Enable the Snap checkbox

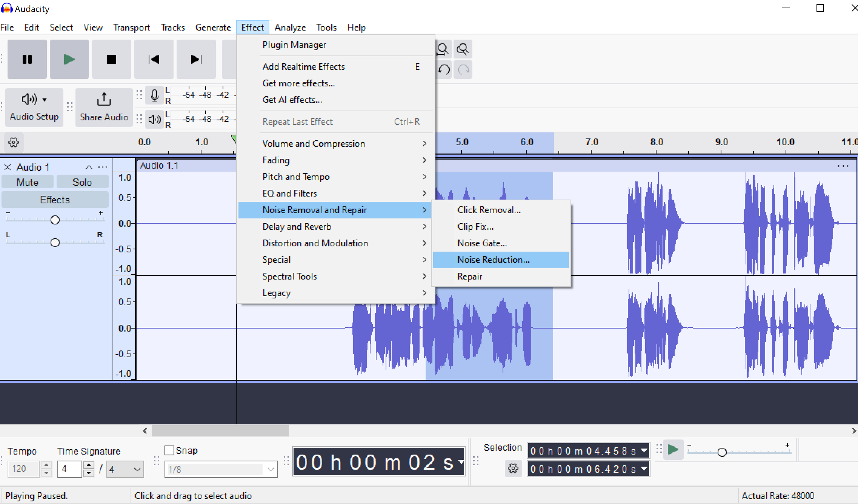tap(169, 450)
